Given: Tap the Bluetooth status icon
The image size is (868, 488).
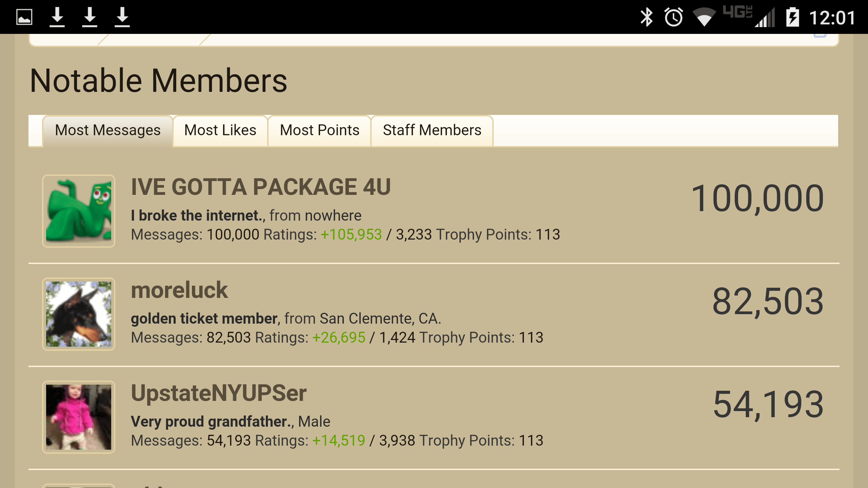Looking at the screenshot, I should pos(647,17).
